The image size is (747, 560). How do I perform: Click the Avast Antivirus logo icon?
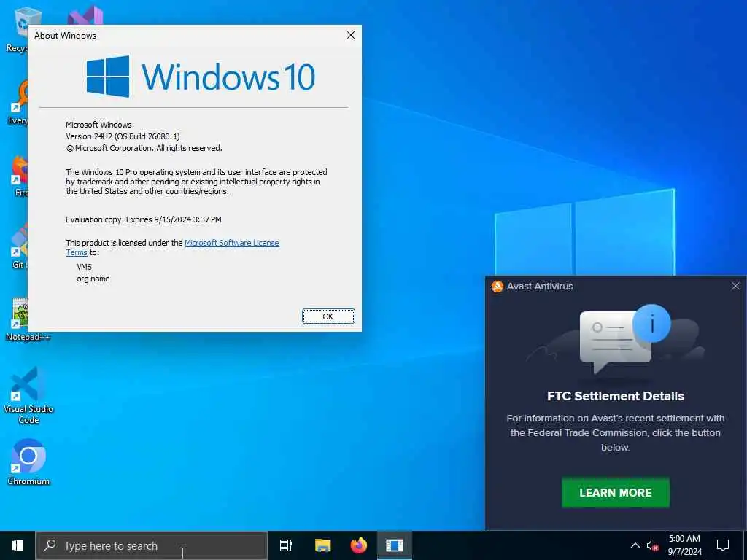pyautogui.click(x=497, y=286)
